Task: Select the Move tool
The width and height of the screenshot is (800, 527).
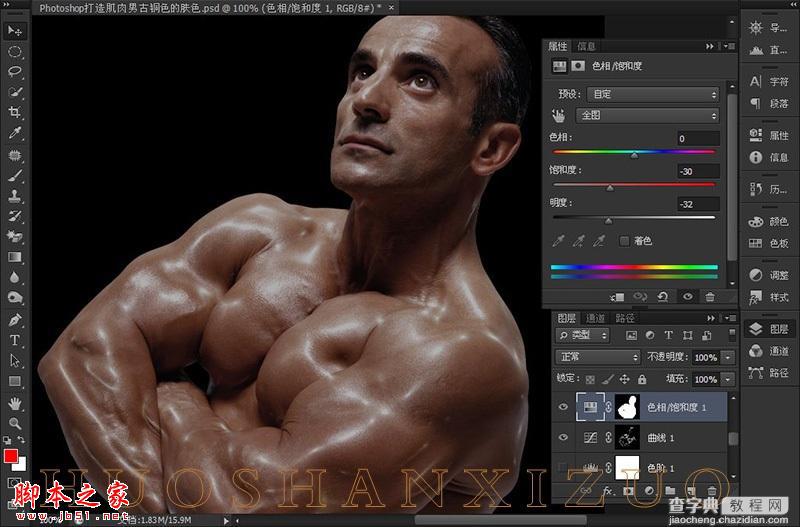Action: coord(15,31)
